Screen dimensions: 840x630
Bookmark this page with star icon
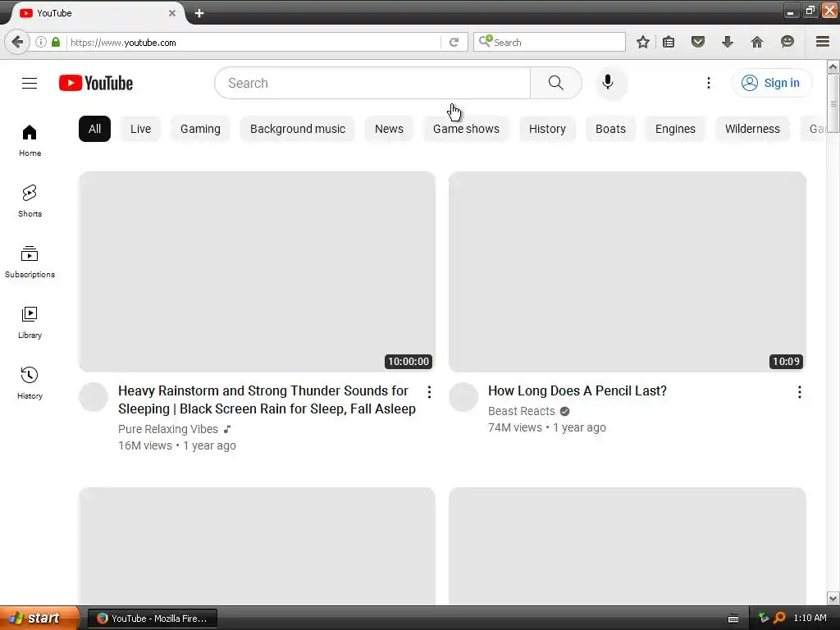(x=643, y=42)
